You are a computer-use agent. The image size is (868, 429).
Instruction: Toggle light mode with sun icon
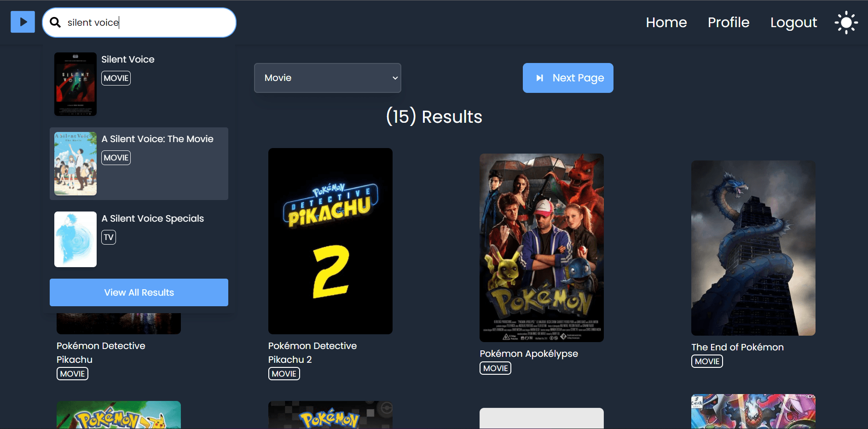tap(846, 23)
